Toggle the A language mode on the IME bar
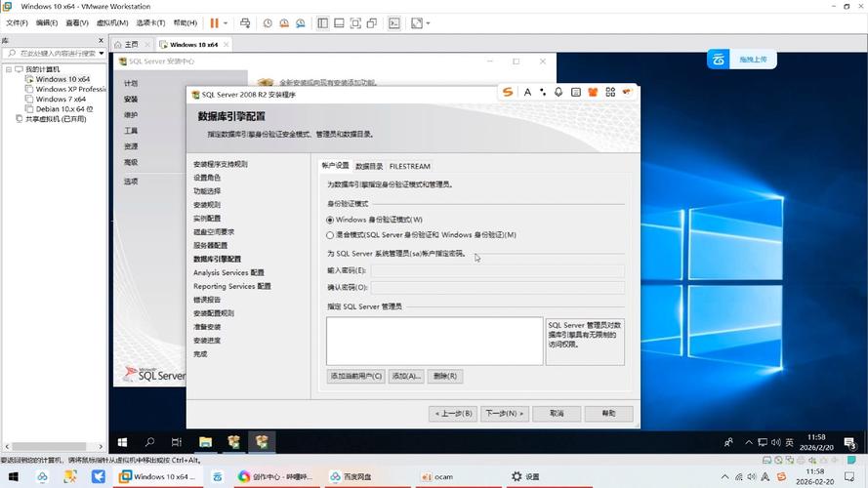Viewport: 868px width, 488px height. (527, 92)
